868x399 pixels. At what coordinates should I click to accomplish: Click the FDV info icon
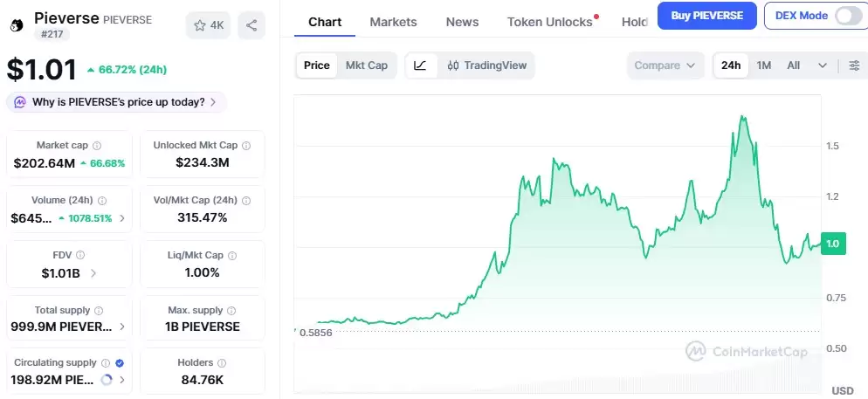[x=80, y=255]
